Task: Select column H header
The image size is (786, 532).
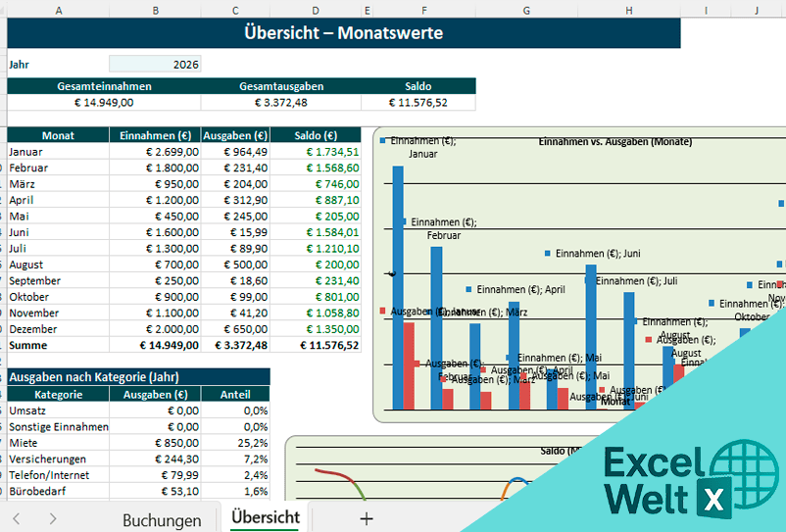Action: pos(627,10)
